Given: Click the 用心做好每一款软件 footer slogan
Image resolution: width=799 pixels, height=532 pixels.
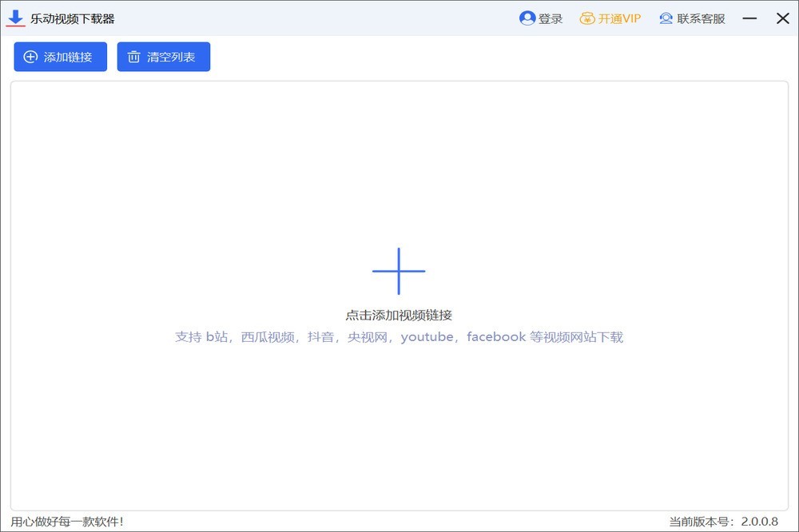Looking at the screenshot, I should click(67, 522).
